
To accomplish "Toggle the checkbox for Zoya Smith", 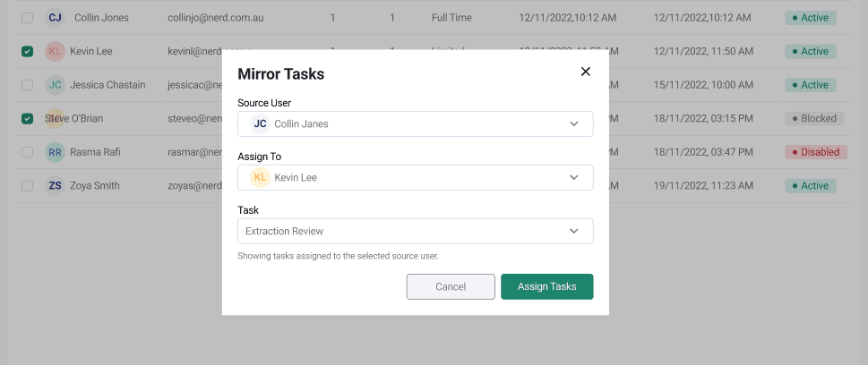I will 27,186.
